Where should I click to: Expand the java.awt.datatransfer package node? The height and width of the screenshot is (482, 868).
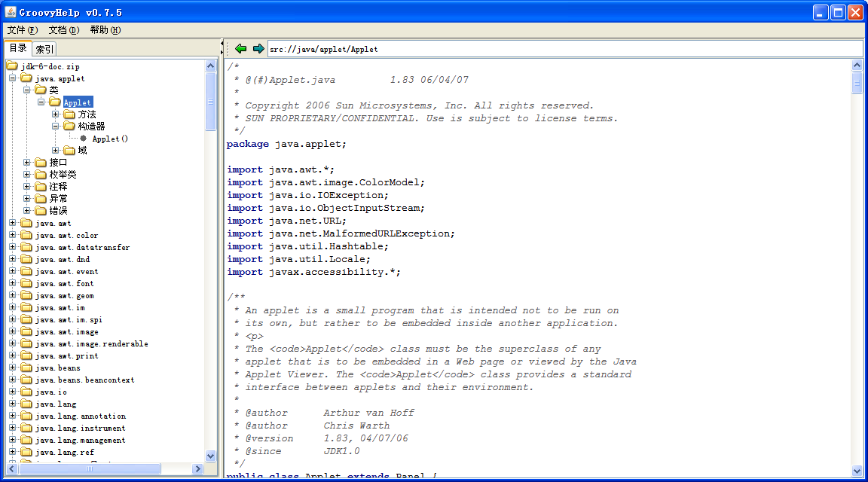click(x=12, y=247)
